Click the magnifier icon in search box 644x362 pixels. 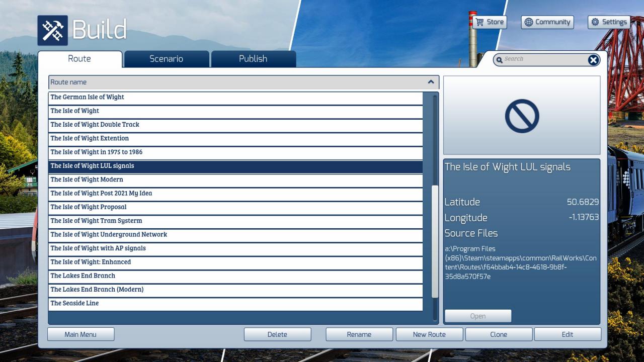coord(499,60)
